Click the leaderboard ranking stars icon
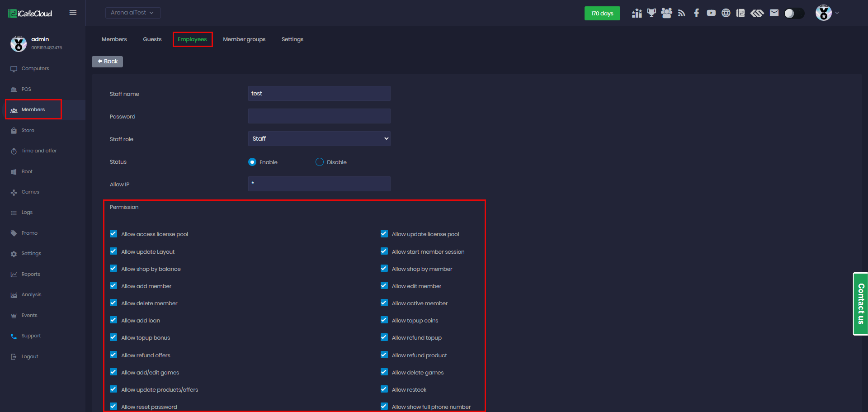This screenshot has width=868, height=412. [637, 13]
